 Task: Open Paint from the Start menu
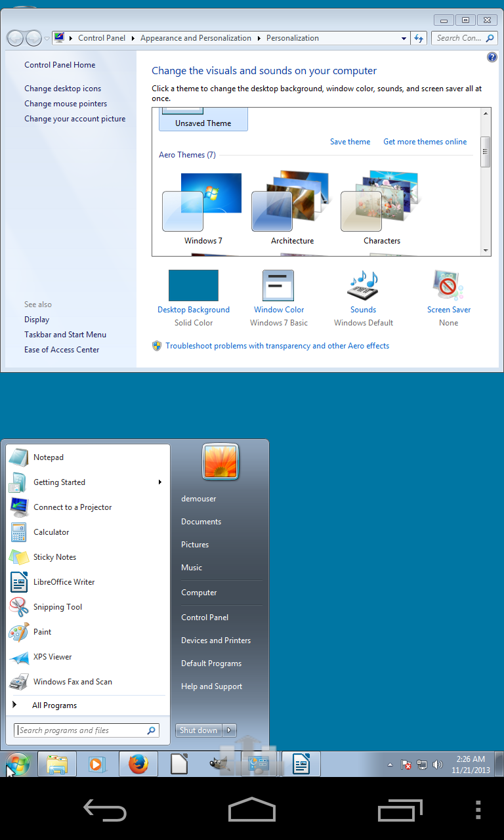pyautogui.click(x=42, y=632)
